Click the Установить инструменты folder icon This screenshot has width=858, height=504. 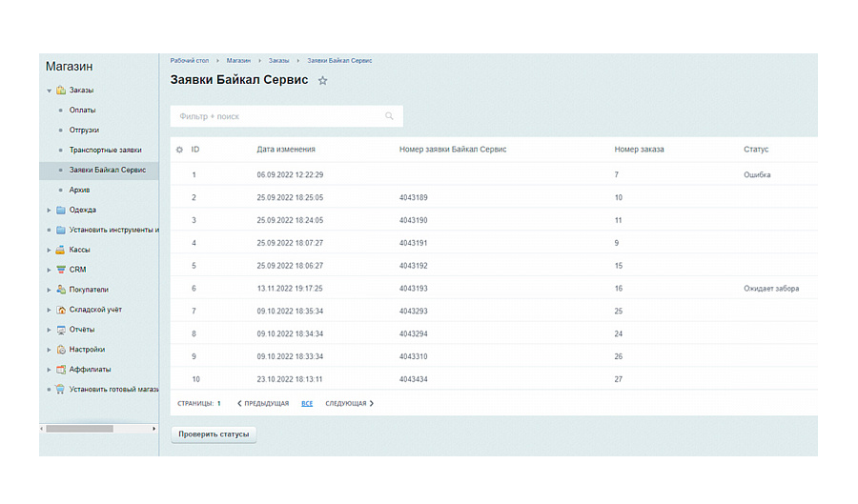click(61, 231)
